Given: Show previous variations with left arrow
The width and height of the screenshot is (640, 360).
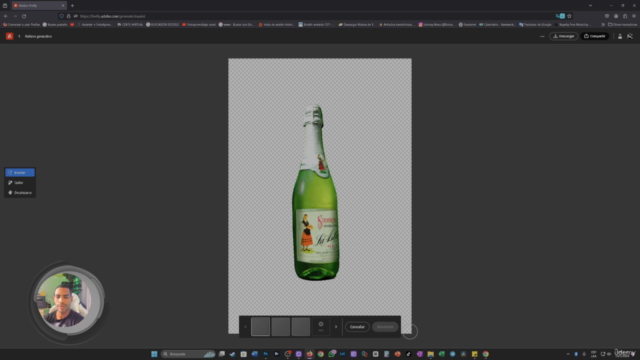Looking at the screenshot, I should [245, 327].
